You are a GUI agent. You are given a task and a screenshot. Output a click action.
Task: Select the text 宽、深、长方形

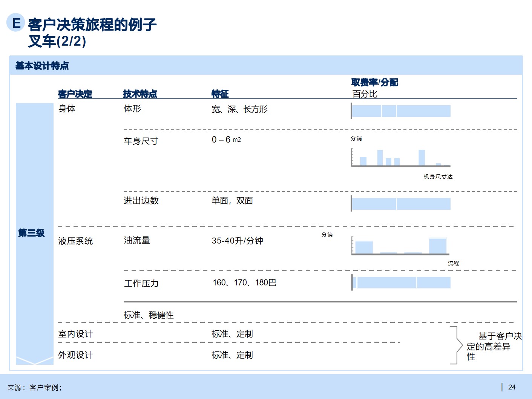pos(239,109)
